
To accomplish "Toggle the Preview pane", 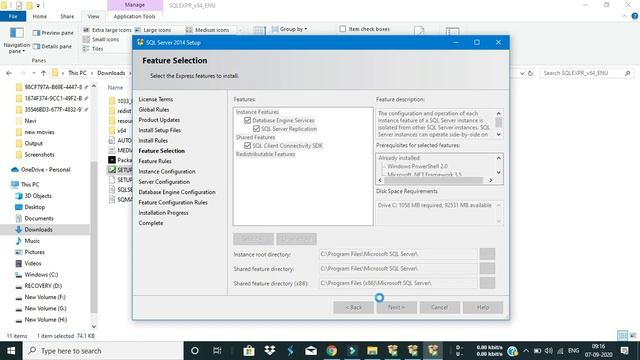I will pos(53,33).
